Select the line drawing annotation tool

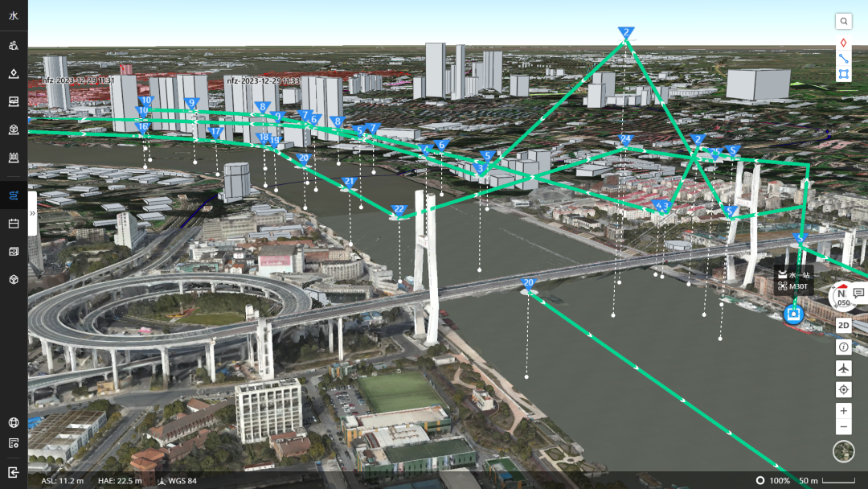(843, 58)
